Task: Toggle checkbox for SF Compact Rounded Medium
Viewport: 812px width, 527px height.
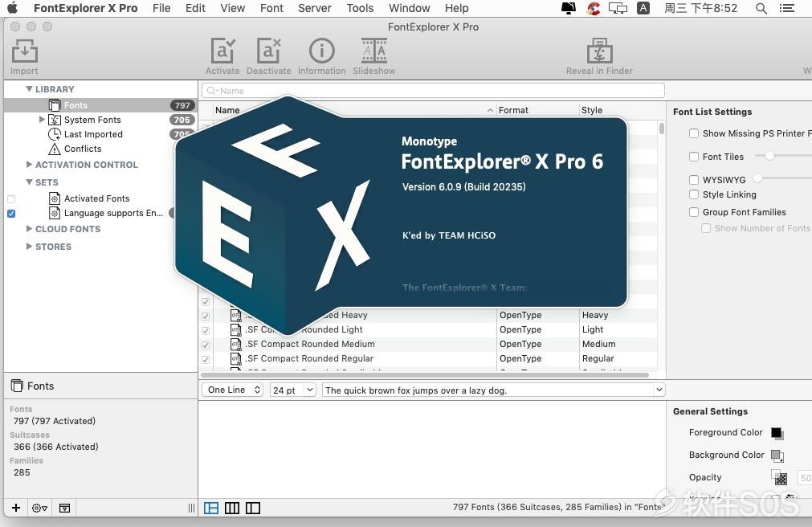Action: [x=206, y=345]
